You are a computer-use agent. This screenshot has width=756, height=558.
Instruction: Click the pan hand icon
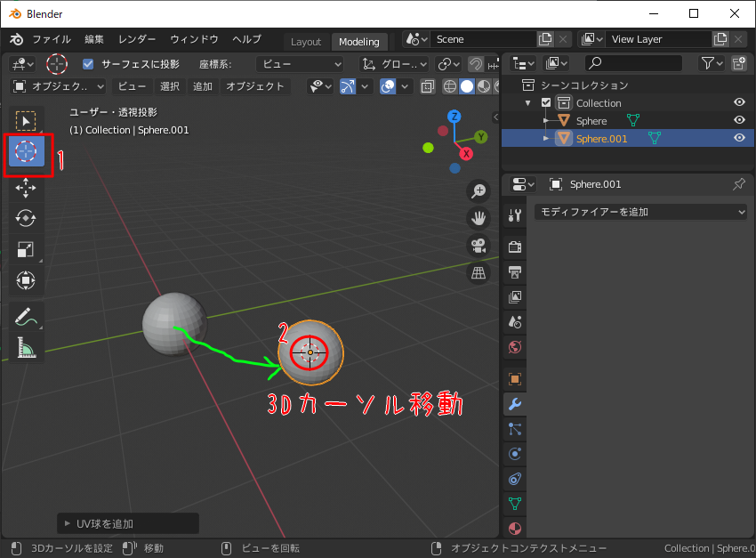tap(479, 218)
